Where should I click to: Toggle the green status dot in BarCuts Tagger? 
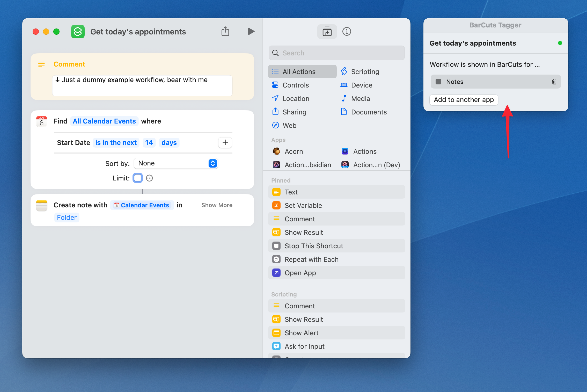click(560, 43)
